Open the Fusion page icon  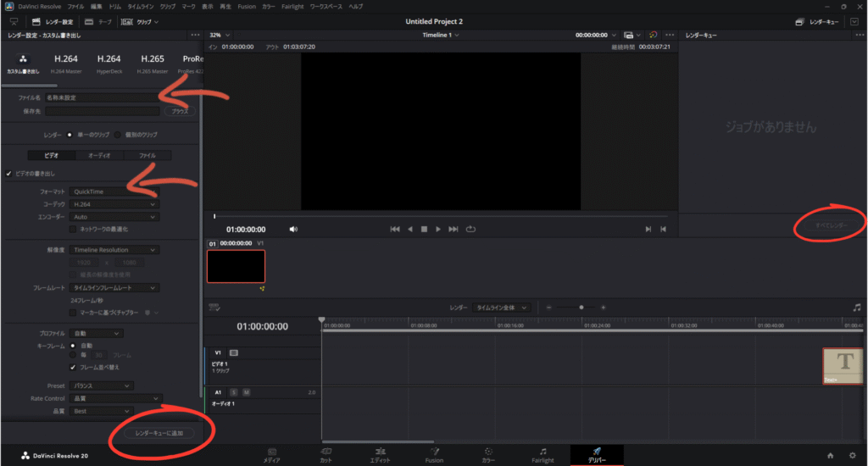(434, 452)
